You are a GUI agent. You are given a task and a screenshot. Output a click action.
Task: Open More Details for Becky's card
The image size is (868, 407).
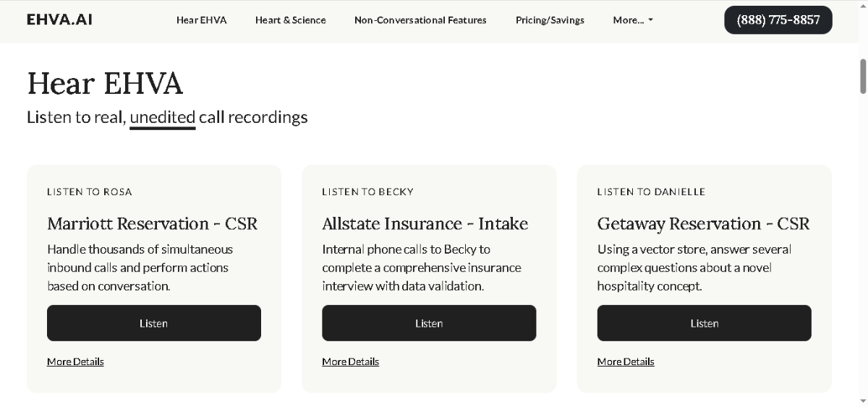(350, 361)
